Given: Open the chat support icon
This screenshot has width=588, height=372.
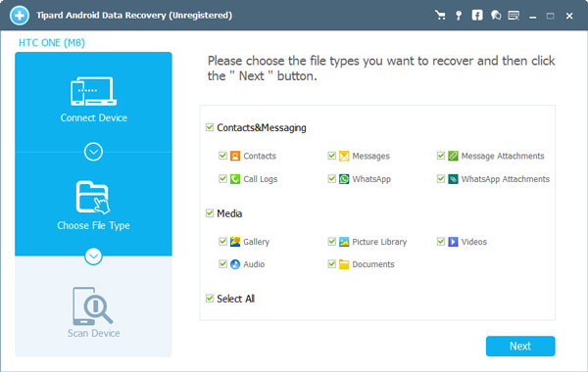Looking at the screenshot, I should 496,16.
